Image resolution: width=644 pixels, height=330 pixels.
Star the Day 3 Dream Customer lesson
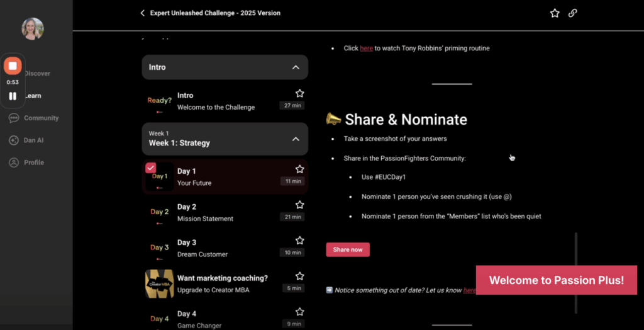(299, 241)
